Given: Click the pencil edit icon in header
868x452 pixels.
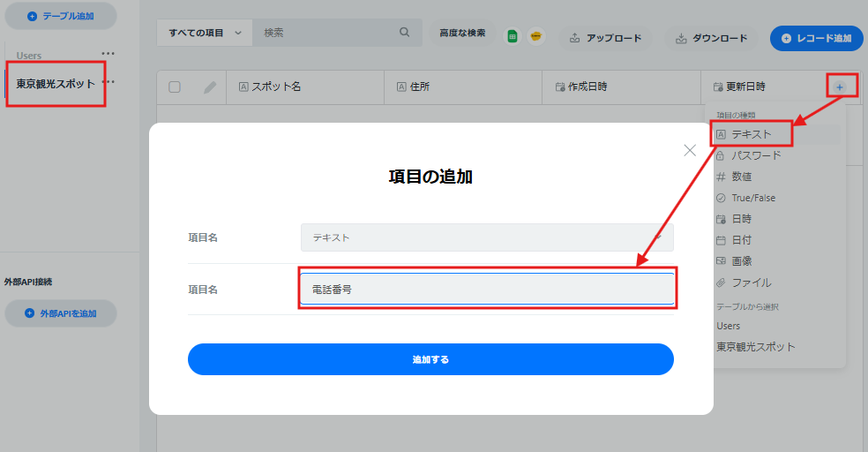Looking at the screenshot, I should click(210, 87).
